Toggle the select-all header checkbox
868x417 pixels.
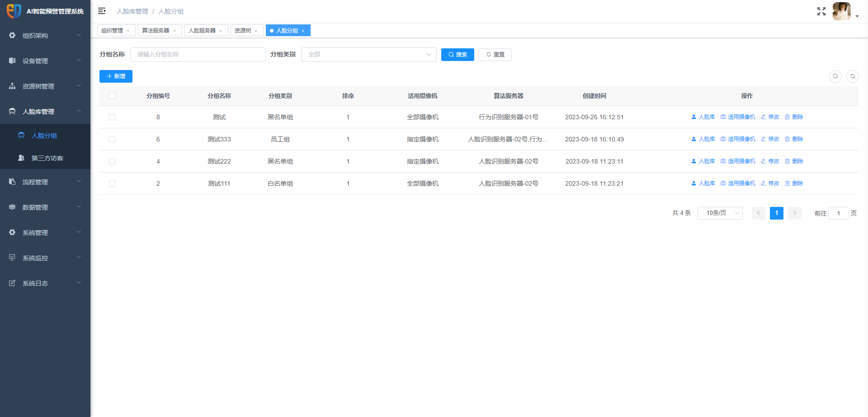click(x=112, y=96)
